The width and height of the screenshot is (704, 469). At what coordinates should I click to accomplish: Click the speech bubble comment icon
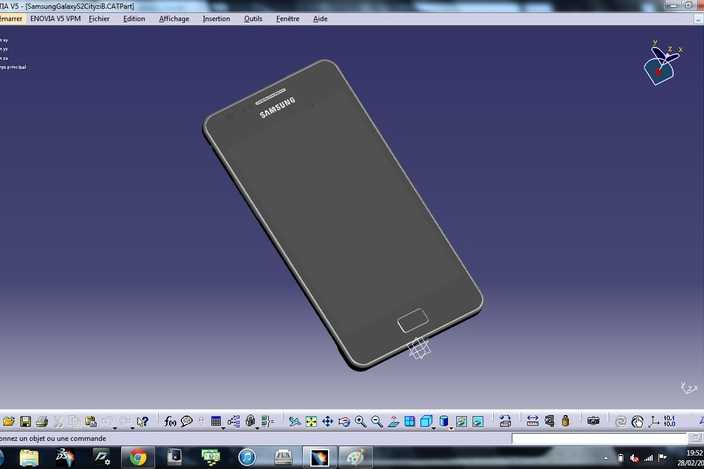(x=186, y=421)
